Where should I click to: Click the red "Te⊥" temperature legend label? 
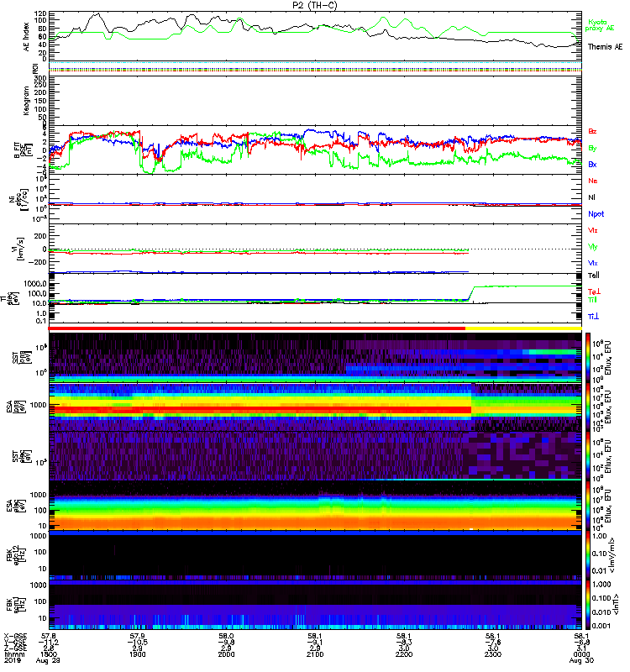click(594, 291)
